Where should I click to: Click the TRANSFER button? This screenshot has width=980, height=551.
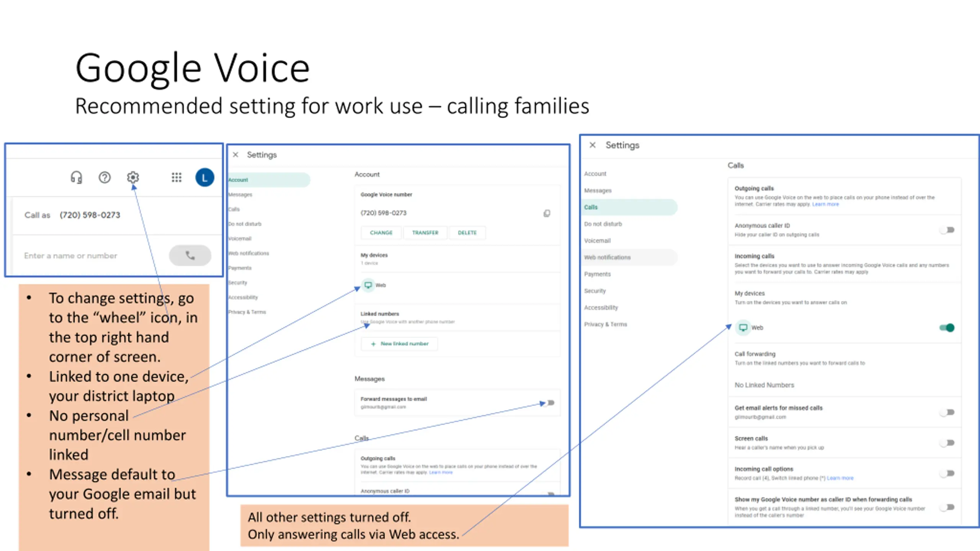(x=425, y=233)
